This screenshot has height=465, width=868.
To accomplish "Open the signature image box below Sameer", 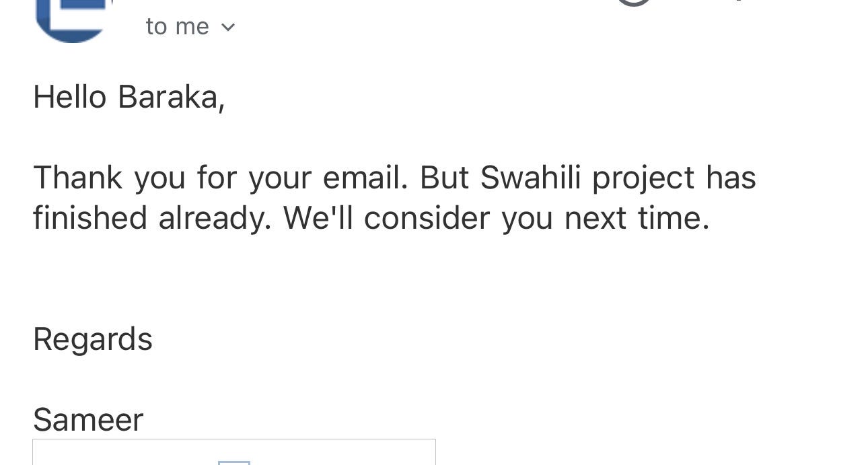I will coord(234,452).
